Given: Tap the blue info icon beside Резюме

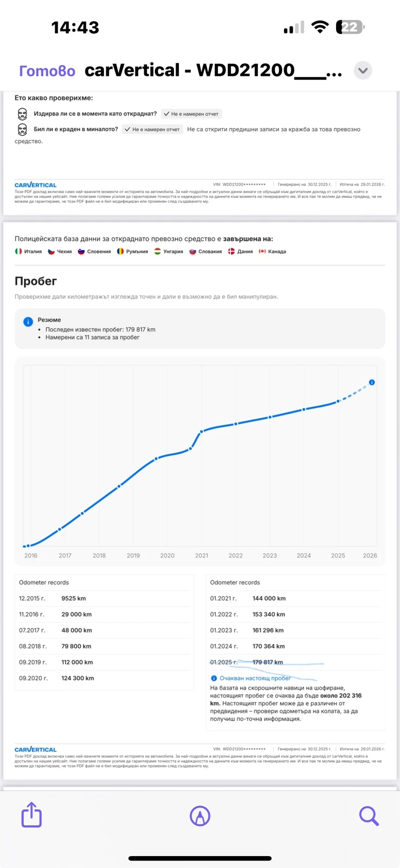Looking at the screenshot, I should point(28,322).
